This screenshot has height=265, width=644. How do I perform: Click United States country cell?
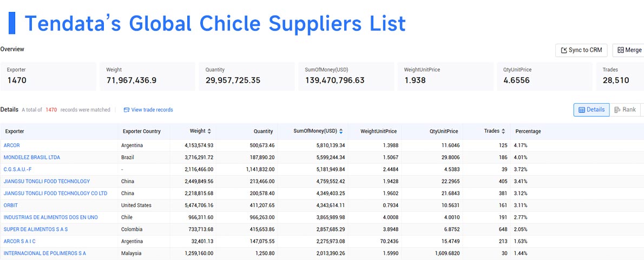pyautogui.click(x=136, y=205)
